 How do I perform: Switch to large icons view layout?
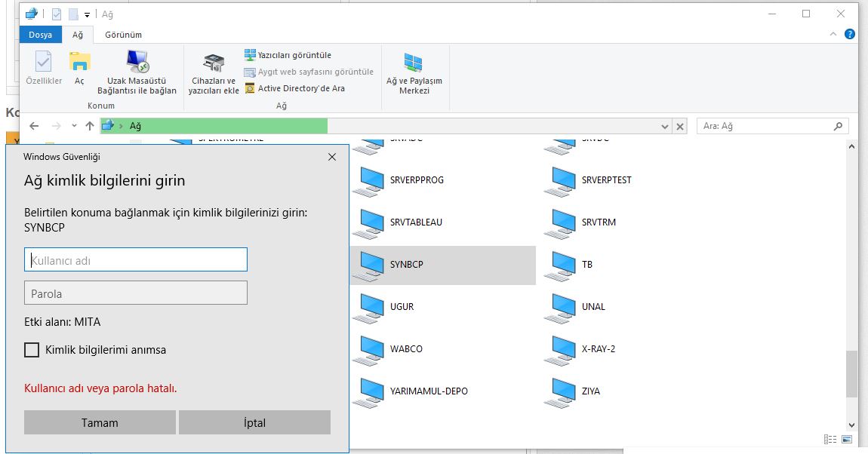point(847,439)
